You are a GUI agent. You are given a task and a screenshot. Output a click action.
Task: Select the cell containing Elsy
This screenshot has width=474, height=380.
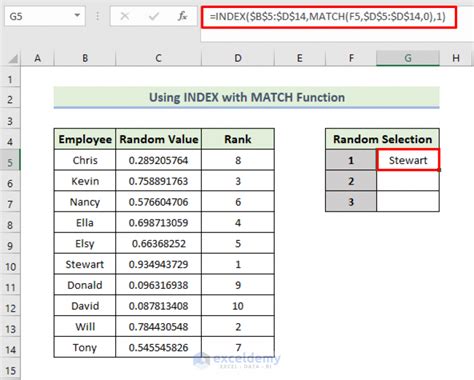[85, 244]
